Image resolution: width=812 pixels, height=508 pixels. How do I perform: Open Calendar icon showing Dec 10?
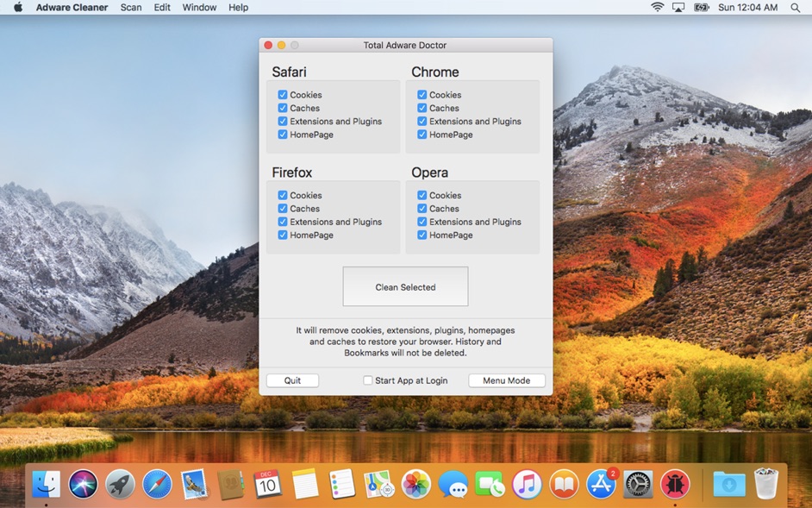pyautogui.click(x=268, y=484)
